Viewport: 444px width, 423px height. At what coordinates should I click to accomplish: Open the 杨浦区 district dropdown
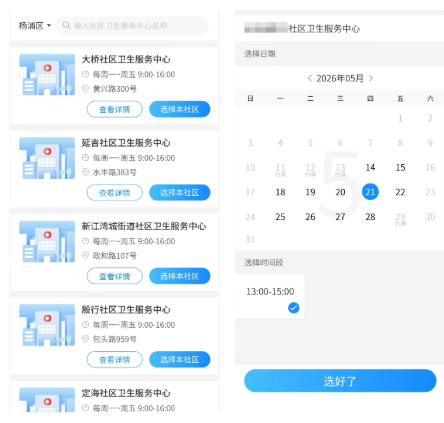point(35,26)
